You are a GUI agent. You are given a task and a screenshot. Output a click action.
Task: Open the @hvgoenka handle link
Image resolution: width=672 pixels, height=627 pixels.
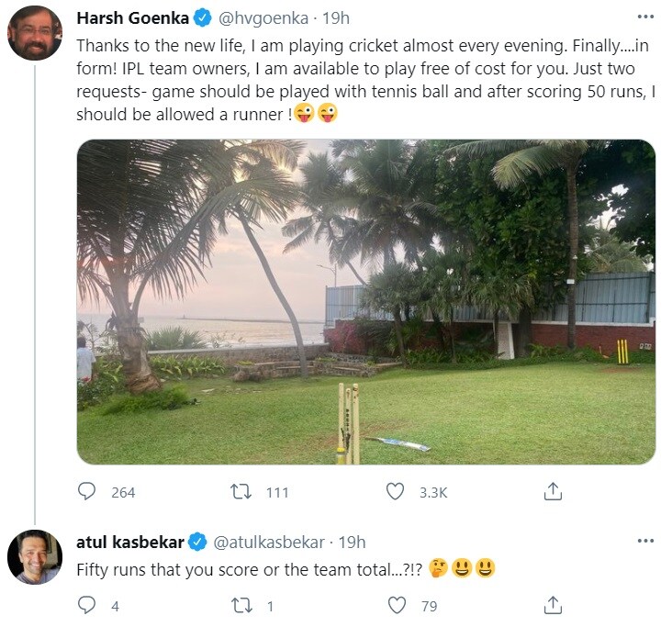point(262,18)
